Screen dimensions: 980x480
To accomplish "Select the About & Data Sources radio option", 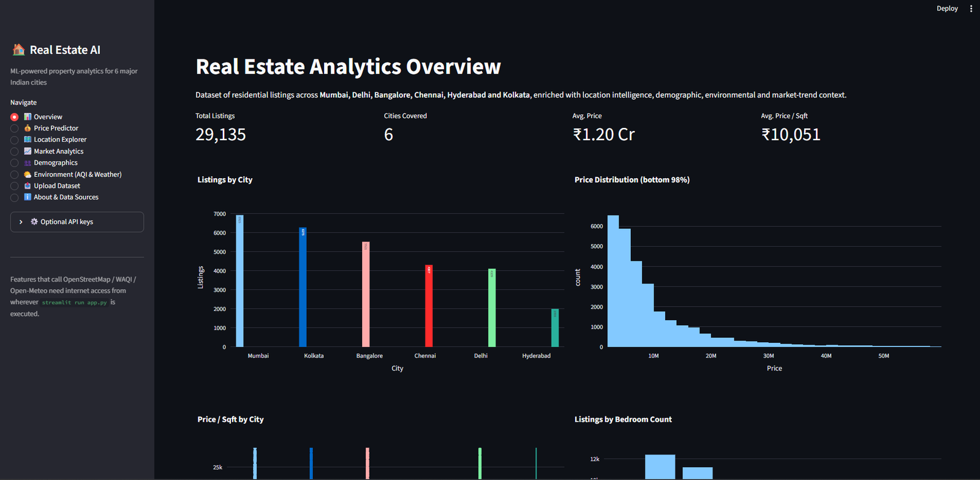I will 14,198.
